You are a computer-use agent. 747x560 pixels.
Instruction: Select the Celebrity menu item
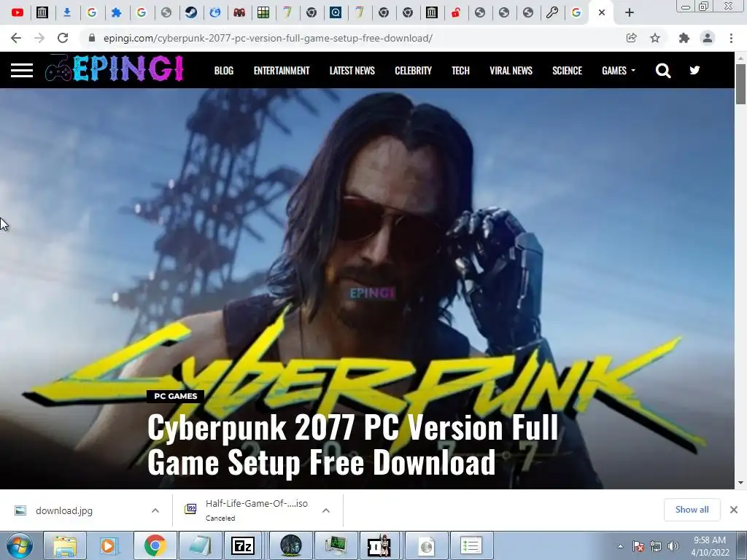(413, 71)
